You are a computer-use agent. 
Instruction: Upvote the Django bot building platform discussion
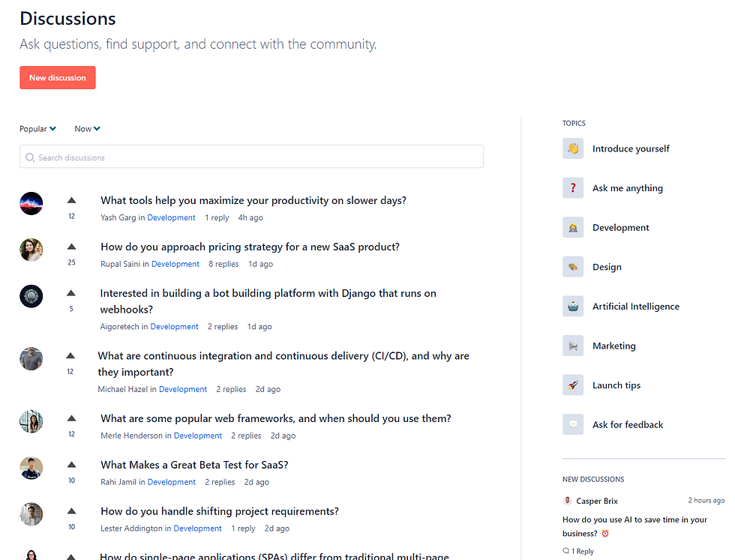tap(71, 293)
